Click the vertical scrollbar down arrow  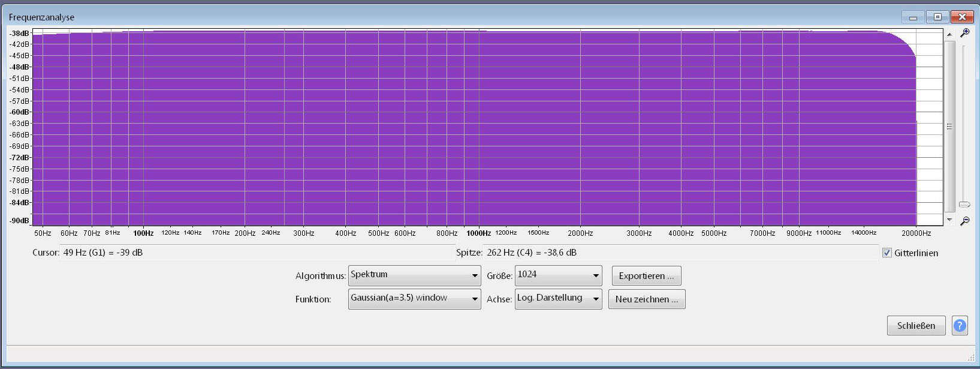point(949,220)
